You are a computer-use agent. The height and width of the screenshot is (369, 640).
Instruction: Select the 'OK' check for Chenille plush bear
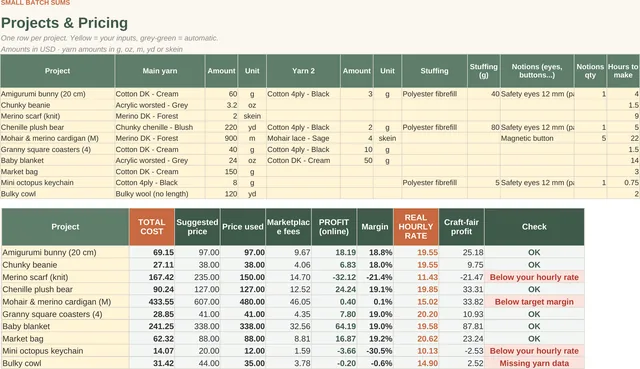(x=534, y=289)
